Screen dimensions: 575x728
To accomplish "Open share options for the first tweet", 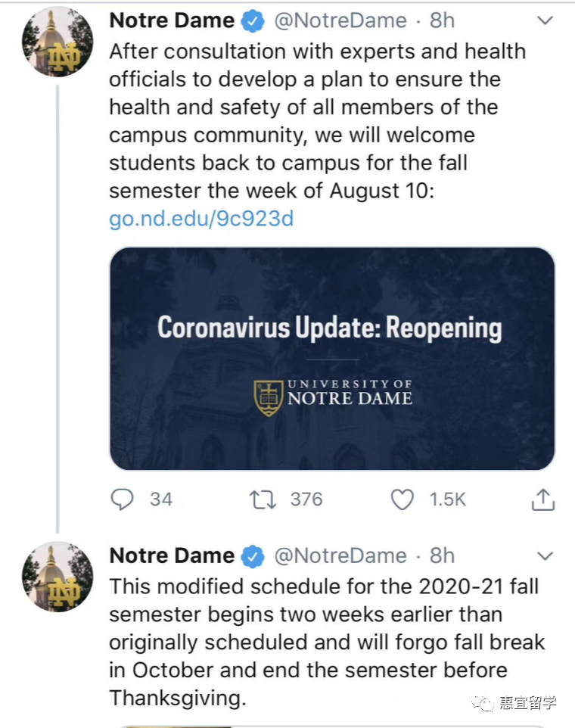I will tap(543, 499).
